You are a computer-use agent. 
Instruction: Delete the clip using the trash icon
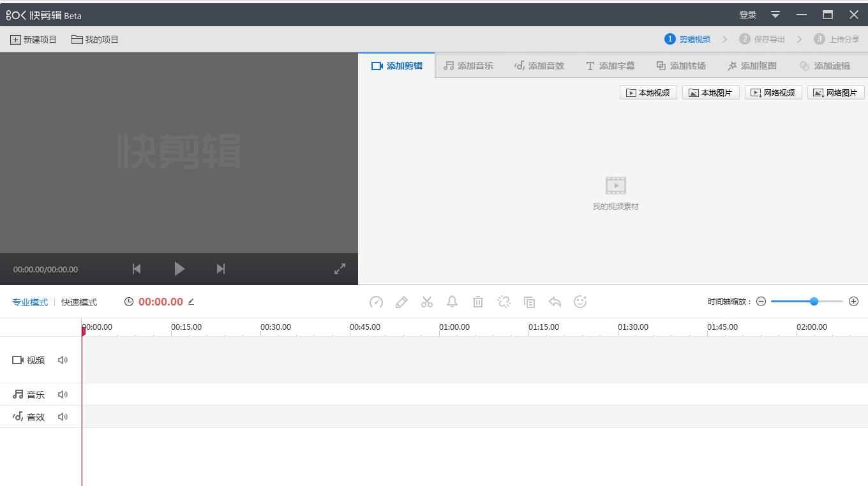pos(478,302)
